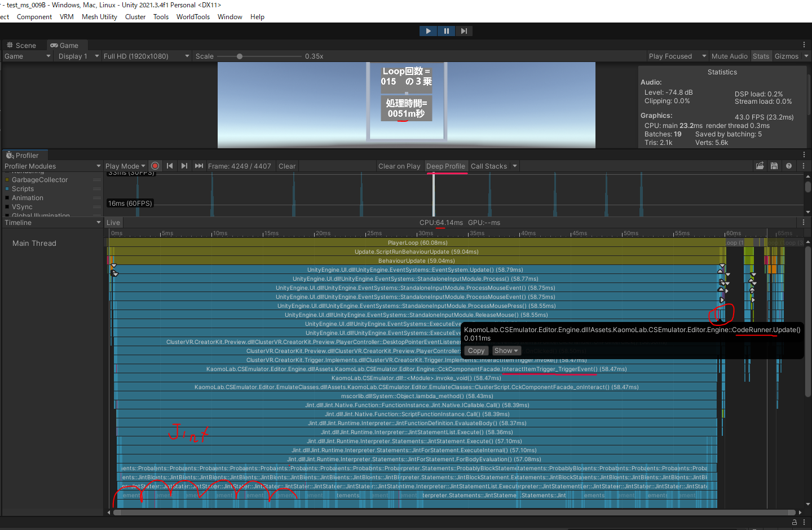Click the Frame: 4249 / 4407 counter
812x530 pixels.
tap(240, 166)
